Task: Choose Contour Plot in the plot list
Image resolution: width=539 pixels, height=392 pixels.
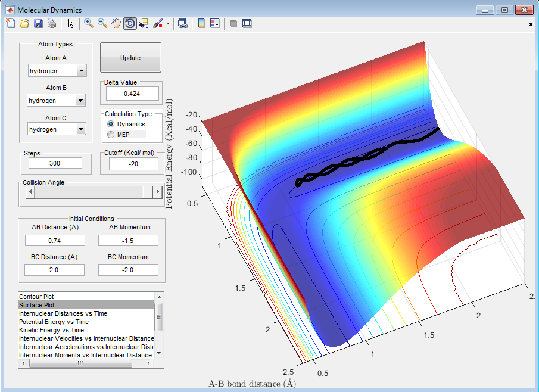Action: pyautogui.click(x=37, y=297)
